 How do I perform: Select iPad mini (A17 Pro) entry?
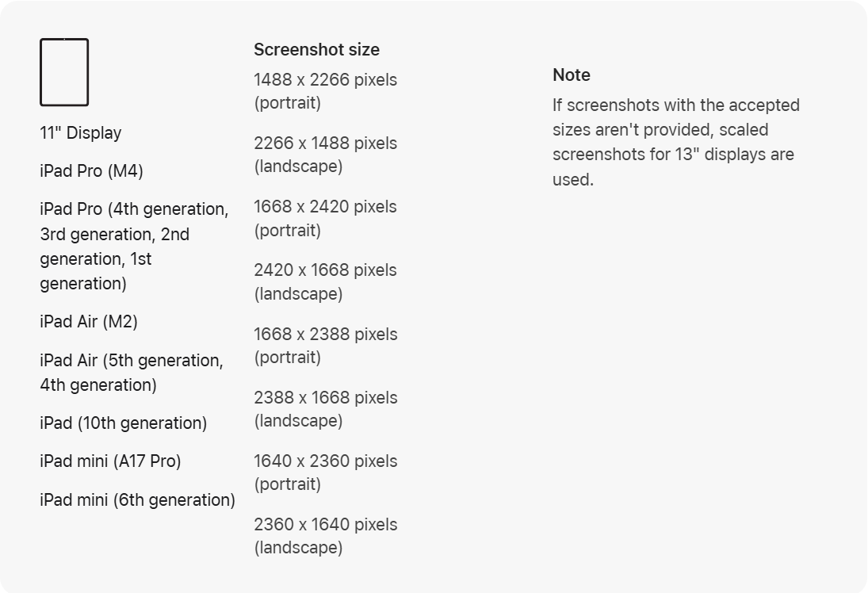point(110,461)
